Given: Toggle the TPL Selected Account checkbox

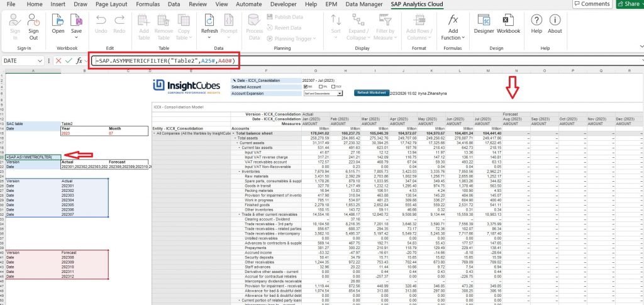Looking at the screenshot, I should coord(320,87).
